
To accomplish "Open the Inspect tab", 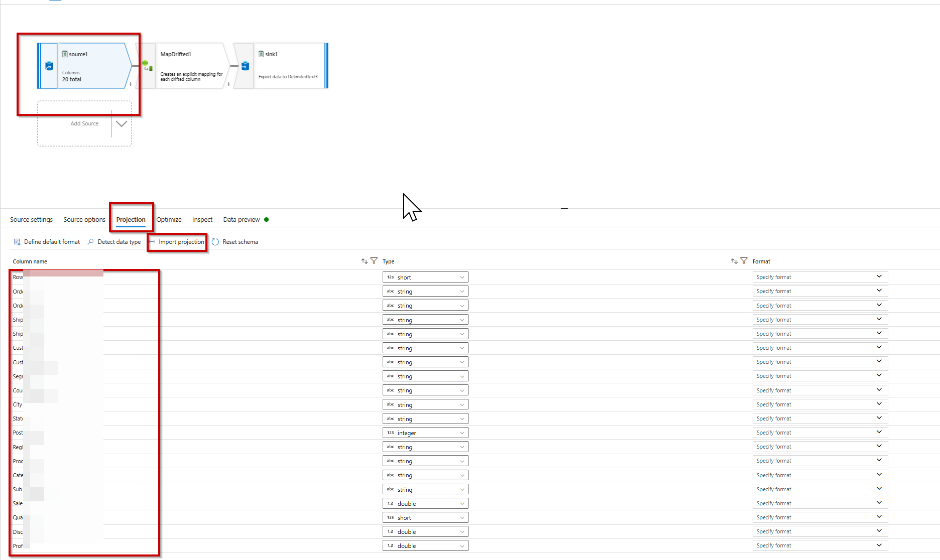I will tap(202, 220).
